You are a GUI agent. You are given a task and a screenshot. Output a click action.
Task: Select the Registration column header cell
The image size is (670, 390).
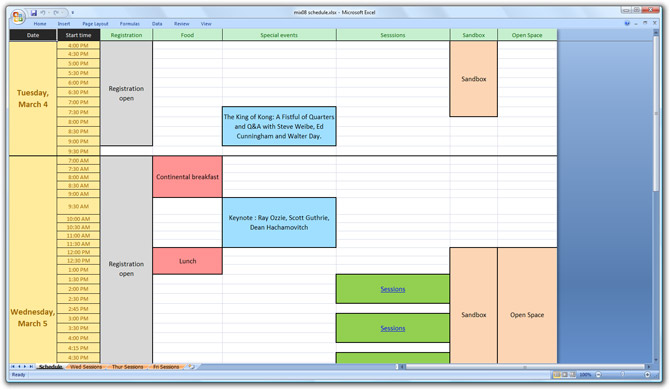(126, 35)
